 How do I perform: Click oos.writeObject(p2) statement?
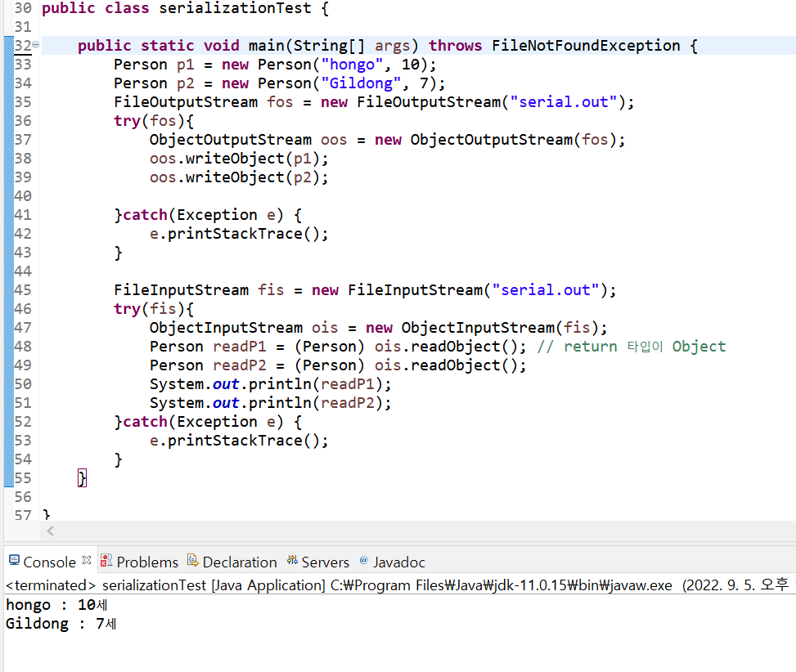239,177
